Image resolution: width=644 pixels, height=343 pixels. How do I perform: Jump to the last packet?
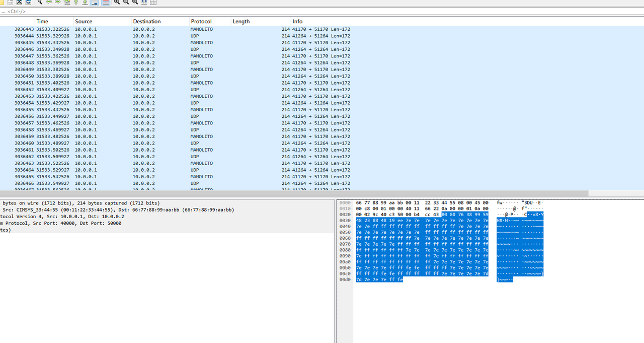point(86,3)
